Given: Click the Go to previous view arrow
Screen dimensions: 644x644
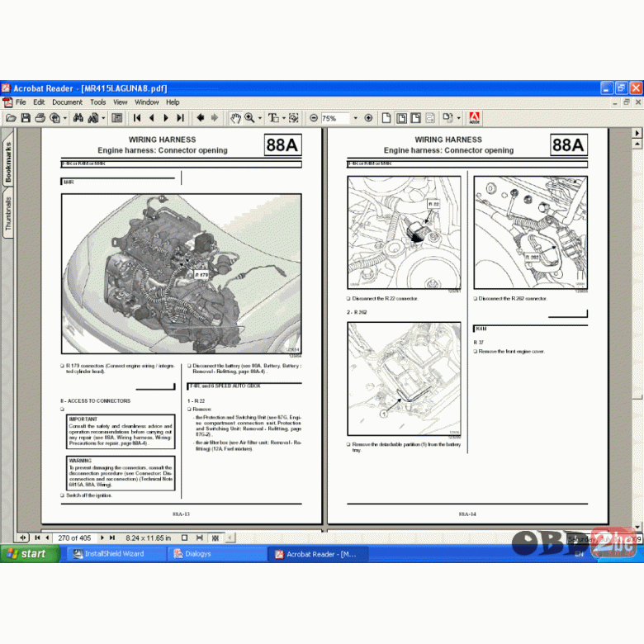Looking at the screenshot, I should (201, 118).
